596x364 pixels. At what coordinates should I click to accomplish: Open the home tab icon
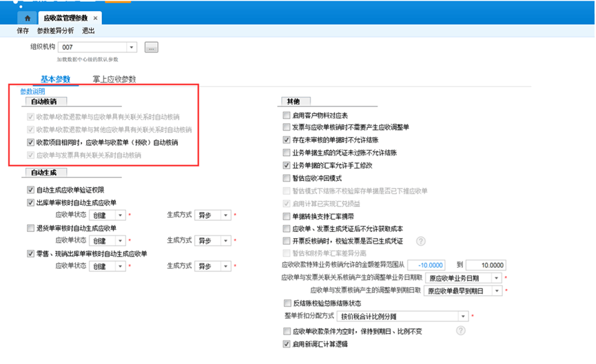(28, 18)
